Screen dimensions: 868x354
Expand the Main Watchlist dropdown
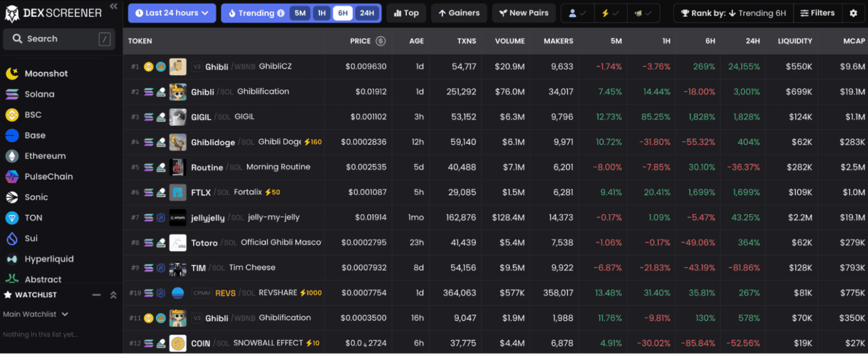tap(36, 314)
